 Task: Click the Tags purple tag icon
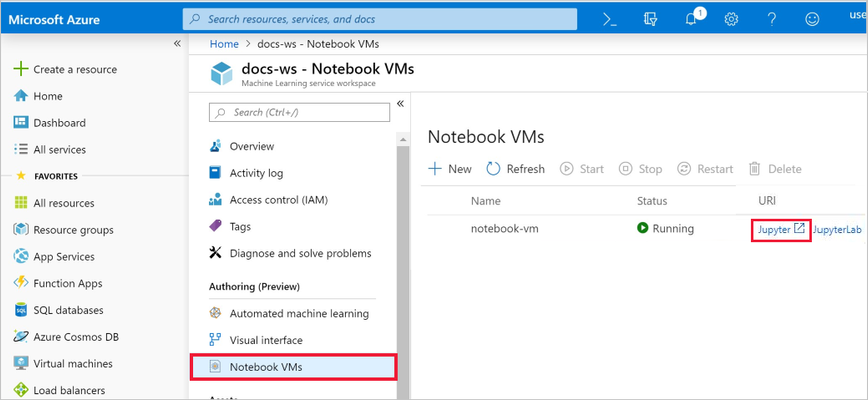(215, 226)
